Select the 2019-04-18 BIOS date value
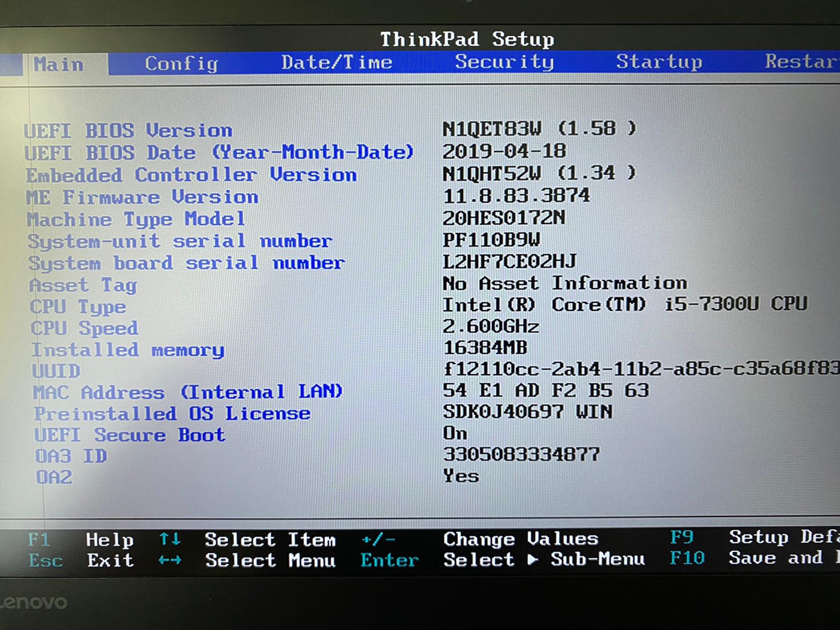 [x=504, y=151]
